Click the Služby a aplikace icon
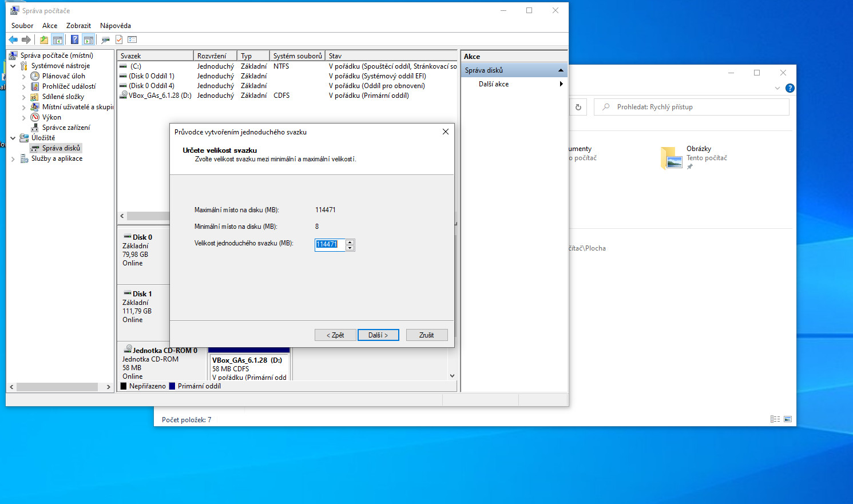Viewport: 853px width, 504px height. pyautogui.click(x=24, y=158)
